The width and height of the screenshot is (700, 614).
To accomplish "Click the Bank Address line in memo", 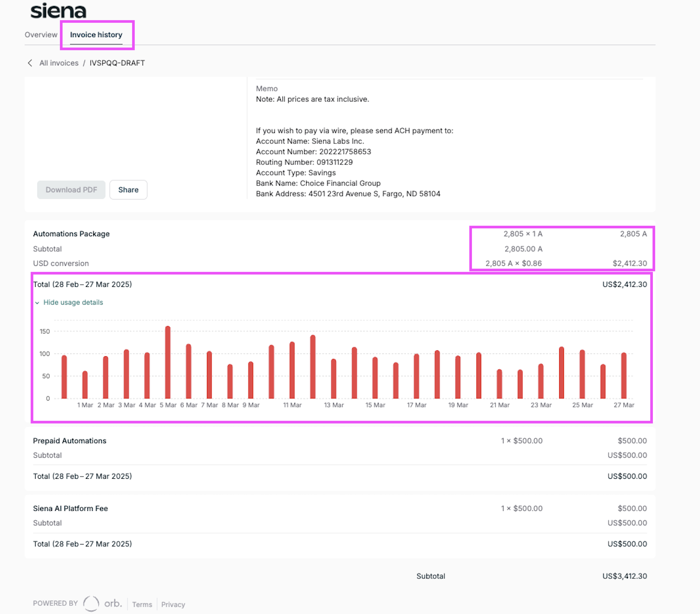I will coord(348,194).
